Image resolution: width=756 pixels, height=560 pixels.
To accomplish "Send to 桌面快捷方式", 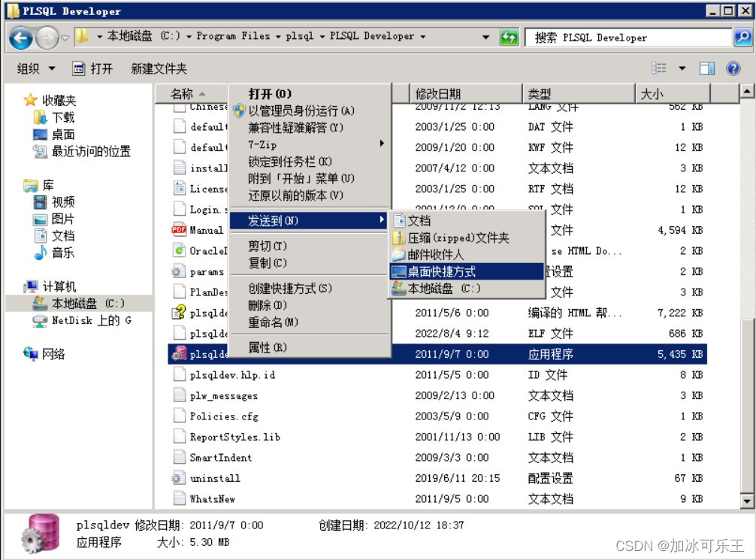I will 467,271.
